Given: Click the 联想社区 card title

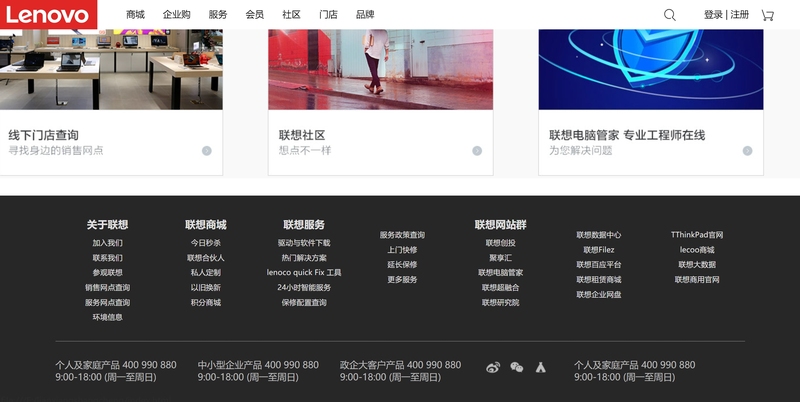Looking at the screenshot, I should [x=302, y=135].
